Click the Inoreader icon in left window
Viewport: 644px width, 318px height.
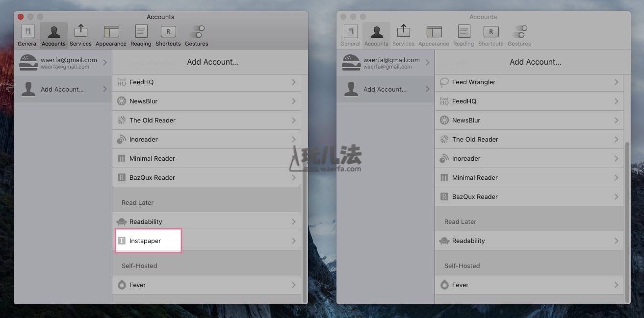[122, 140]
